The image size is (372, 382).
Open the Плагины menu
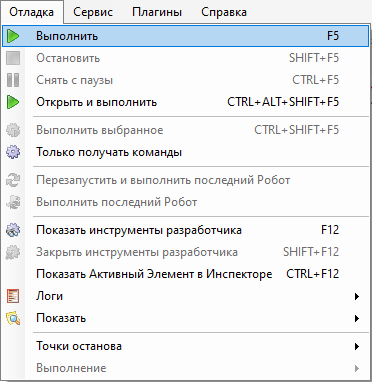(157, 12)
